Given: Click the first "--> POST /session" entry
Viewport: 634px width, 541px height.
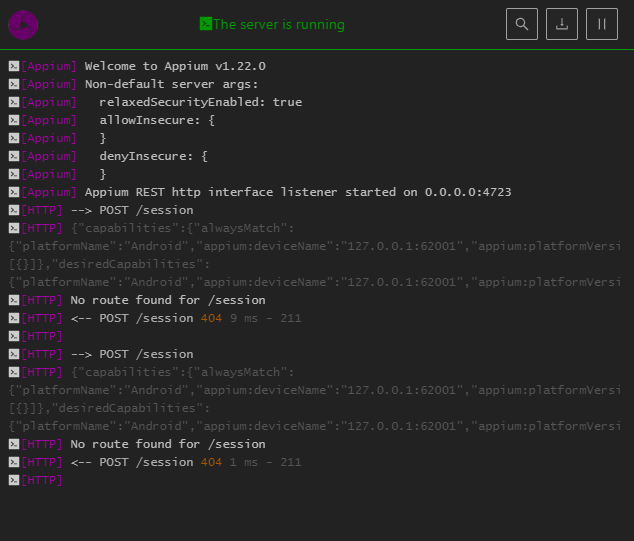Looking at the screenshot, I should 132,210.
